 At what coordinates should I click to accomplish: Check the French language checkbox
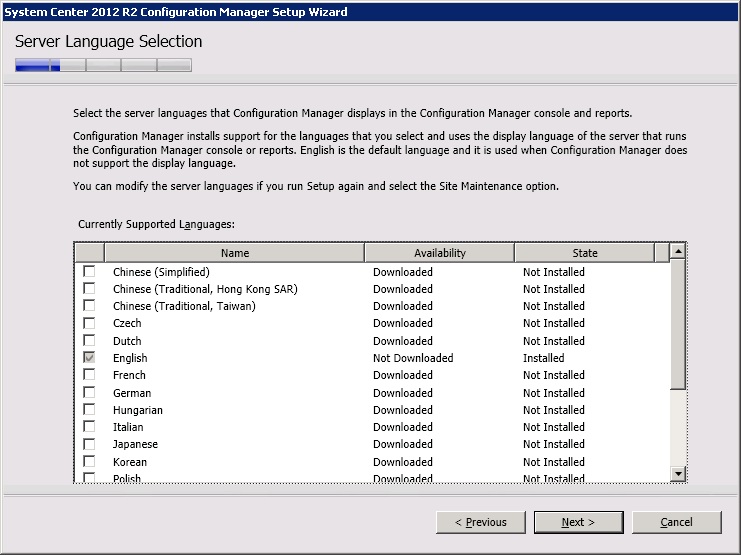[90, 375]
